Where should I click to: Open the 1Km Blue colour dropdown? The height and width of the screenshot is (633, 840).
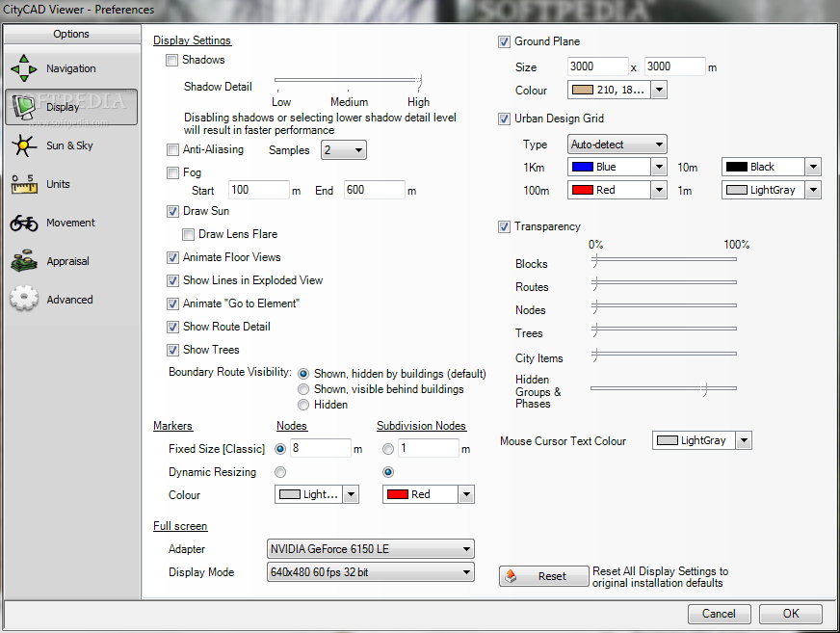click(617, 167)
